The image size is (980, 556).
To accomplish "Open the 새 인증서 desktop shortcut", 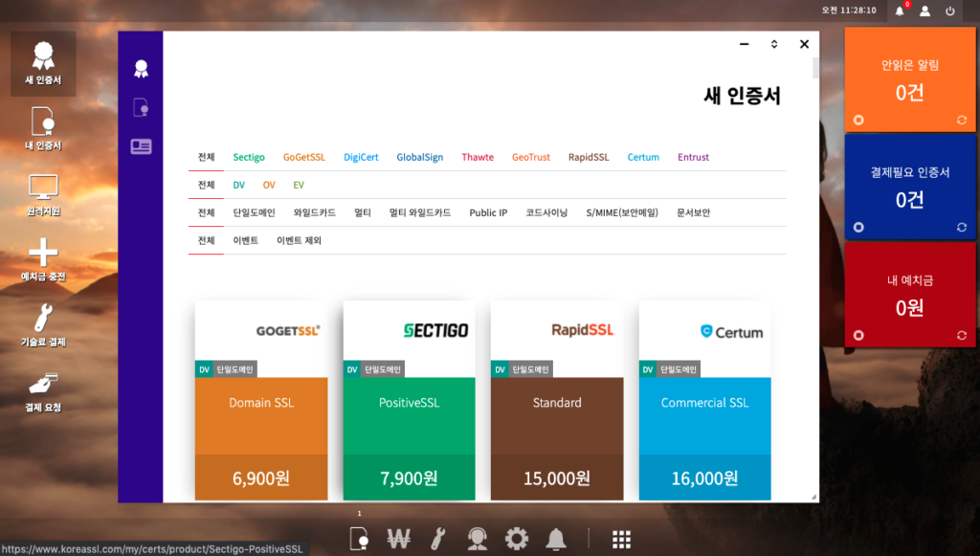I will click(43, 64).
